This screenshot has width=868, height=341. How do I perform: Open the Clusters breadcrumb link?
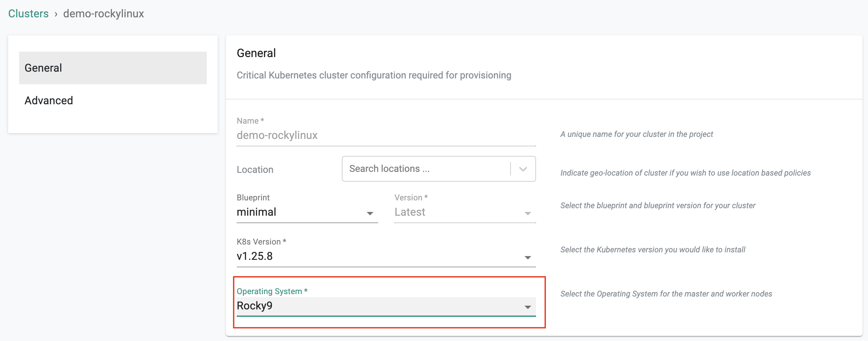(28, 14)
